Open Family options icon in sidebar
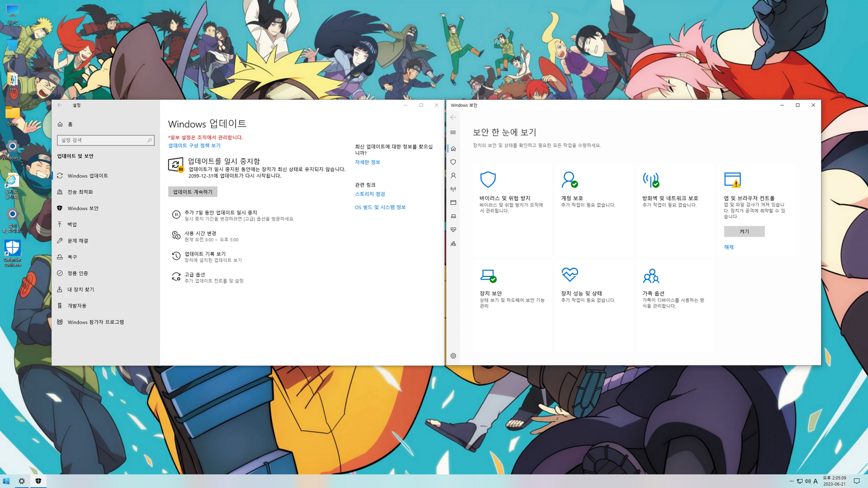This screenshot has height=488, width=868. (x=453, y=243)
